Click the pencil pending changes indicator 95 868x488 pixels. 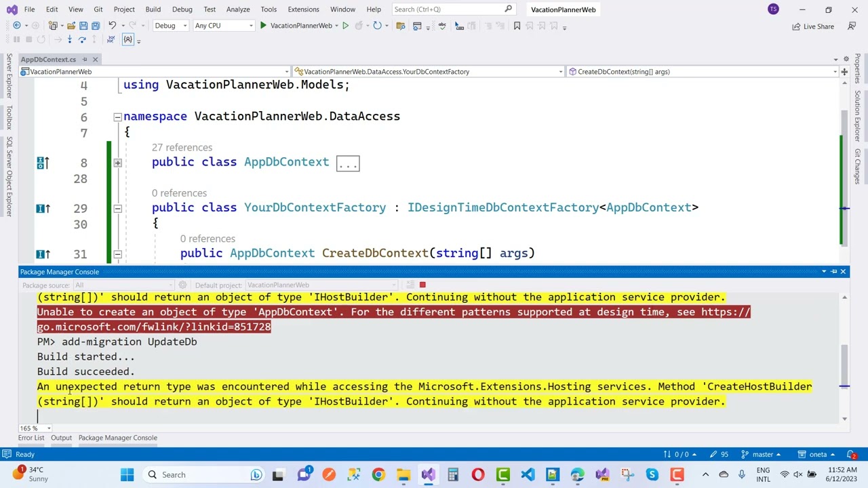pyautogui.click(x=720, y=454)
